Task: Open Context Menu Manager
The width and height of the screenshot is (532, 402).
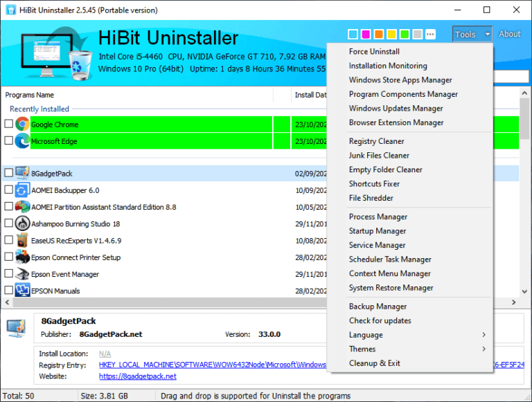Action: point(390,273)
